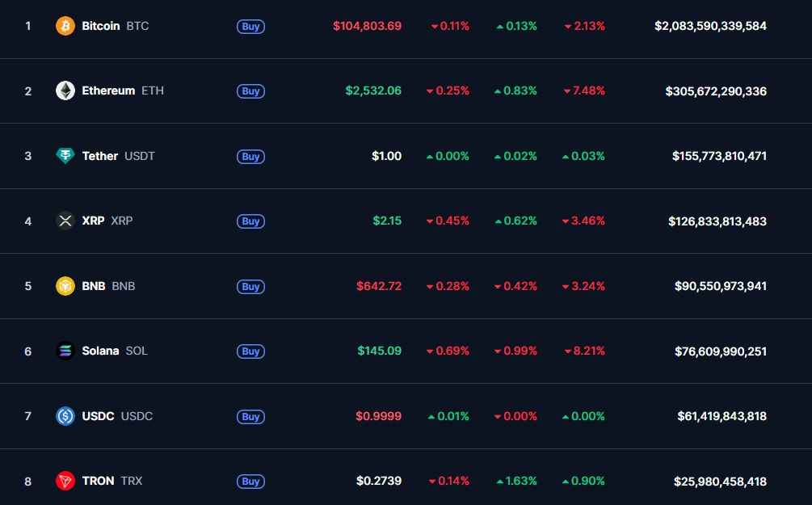This screenshot has height=505, width=812.
Task: Click the Ethereum logo icon
Action: (x=64, y=90)
